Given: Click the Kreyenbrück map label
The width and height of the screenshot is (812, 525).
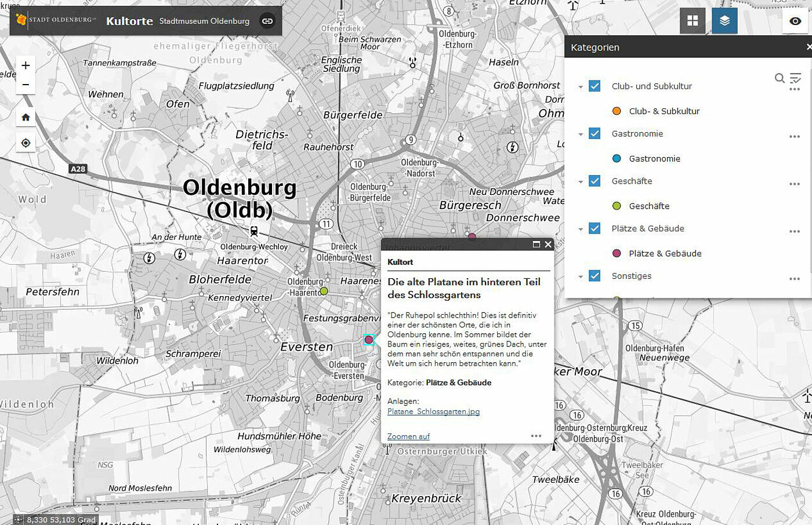Looking at the screenshot, I should [x=426, y=498].
